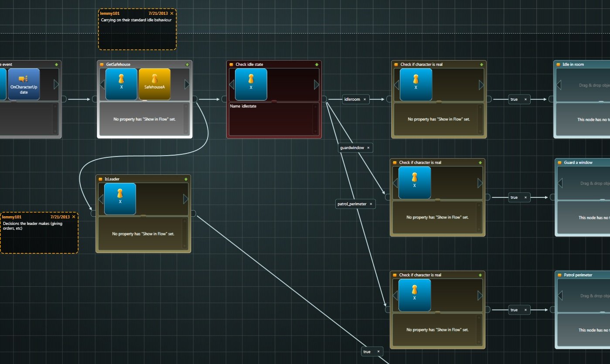Click the Check idle state node title
The height and width of the screenshot is (364, 610).
[x=249, y=65]
